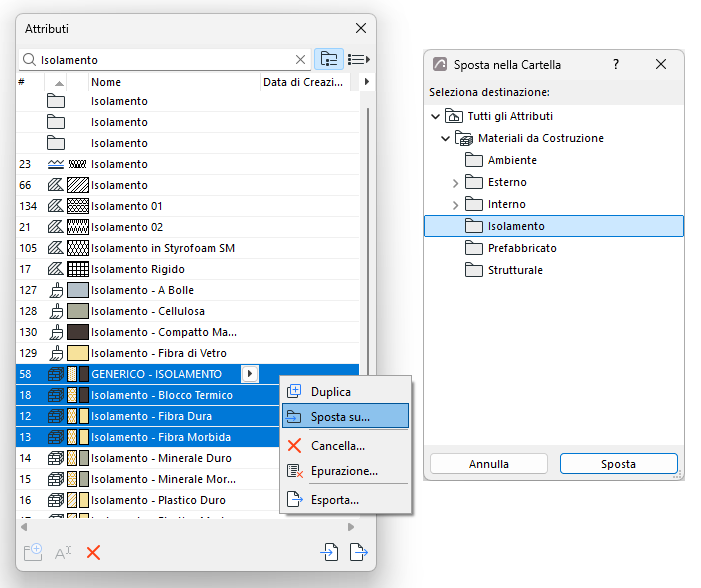The image size is (701, 588).
Task: Select Isolamento 02 fill row
Action: click(x=188, y=227)
